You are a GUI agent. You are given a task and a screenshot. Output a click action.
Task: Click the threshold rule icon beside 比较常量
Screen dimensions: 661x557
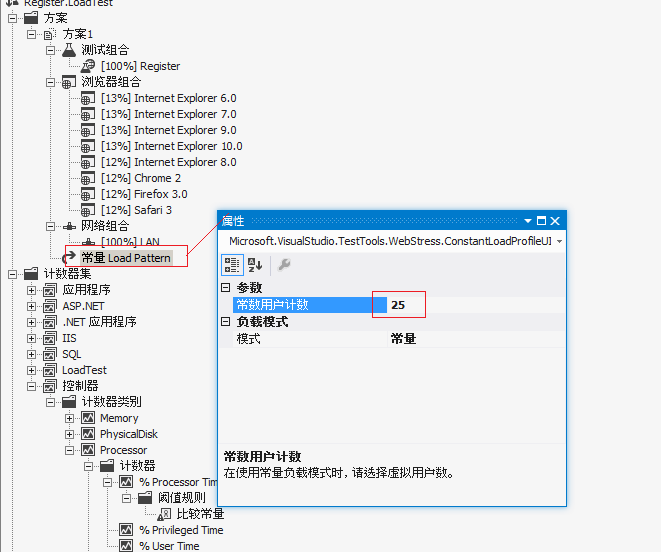pyautogui.click(x=164, y=514)
